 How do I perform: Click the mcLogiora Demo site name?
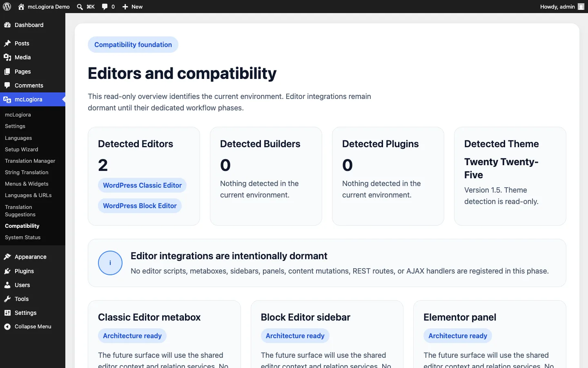point(49,7)
